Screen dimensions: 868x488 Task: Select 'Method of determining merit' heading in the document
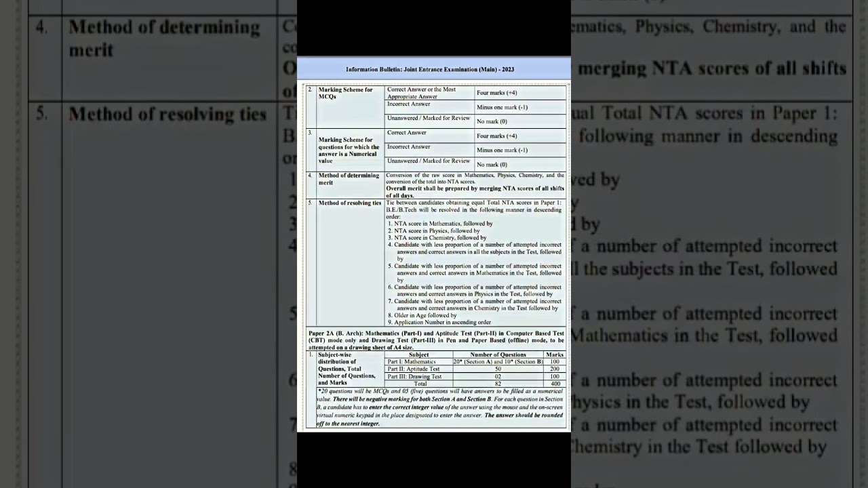349,179
